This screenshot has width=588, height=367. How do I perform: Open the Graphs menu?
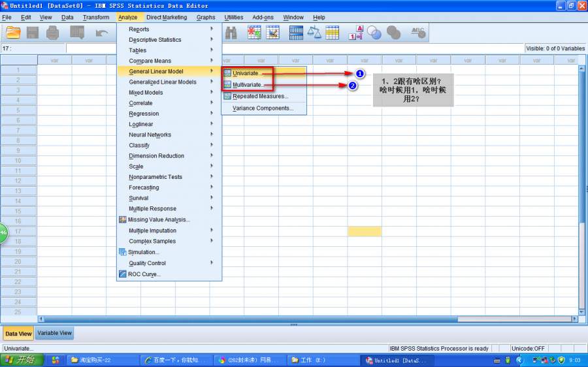click(206, 17)
